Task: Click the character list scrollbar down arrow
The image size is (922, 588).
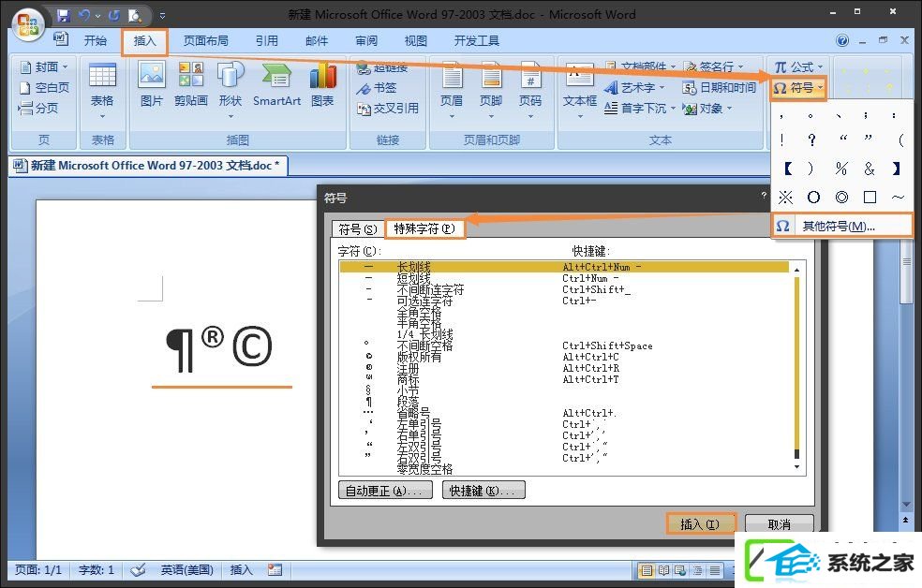Action: [796, 467]
